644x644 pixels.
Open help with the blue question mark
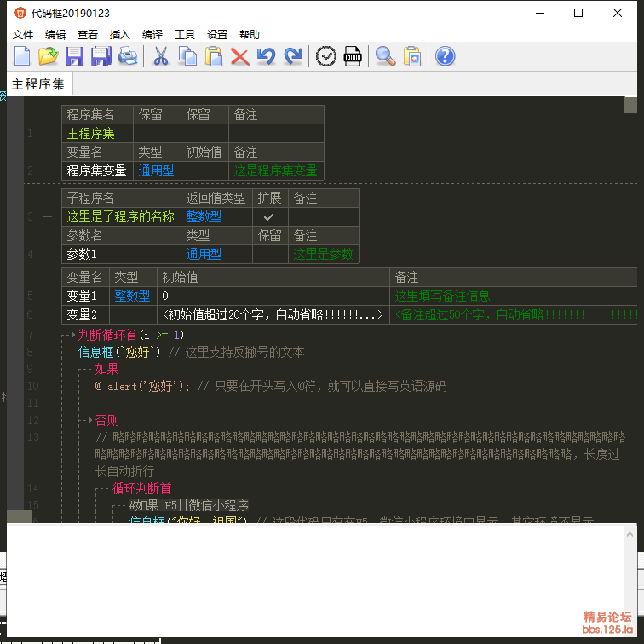coord(445,56)
